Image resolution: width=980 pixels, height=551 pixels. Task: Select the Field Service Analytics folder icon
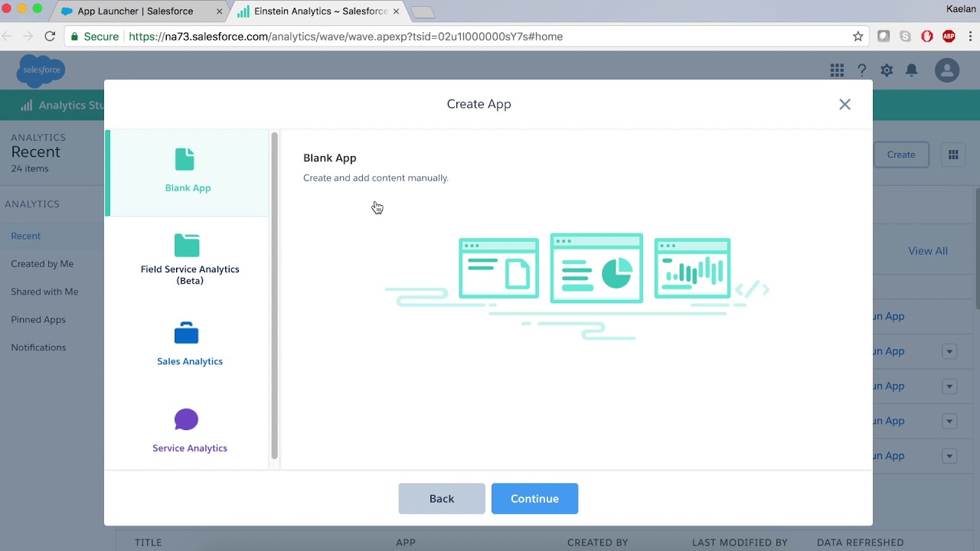tap(187, 245)
